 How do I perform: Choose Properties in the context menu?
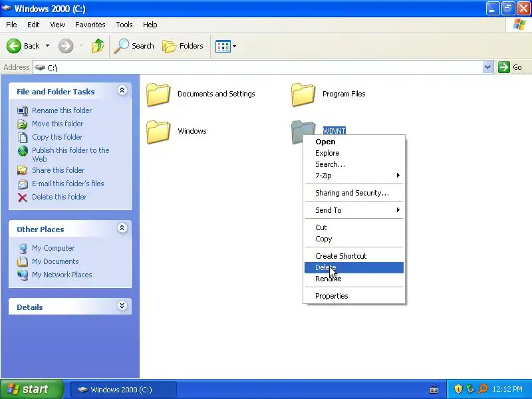coord(354,296)
